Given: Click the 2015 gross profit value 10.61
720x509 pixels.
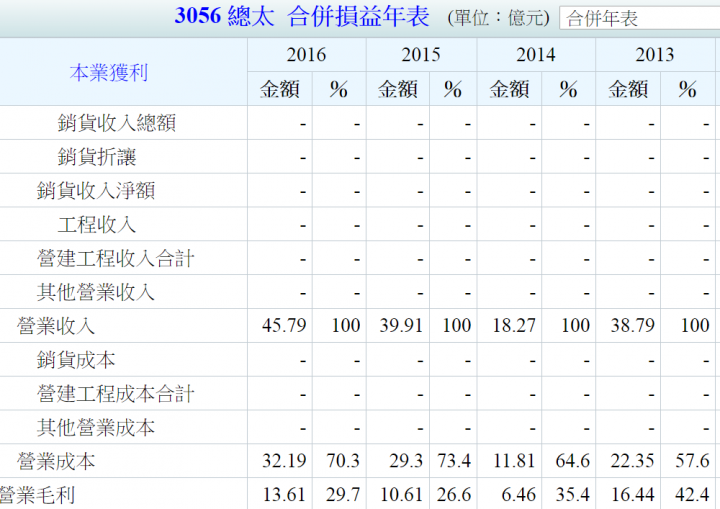Looking at the screenshot, I should click(401, 495).
